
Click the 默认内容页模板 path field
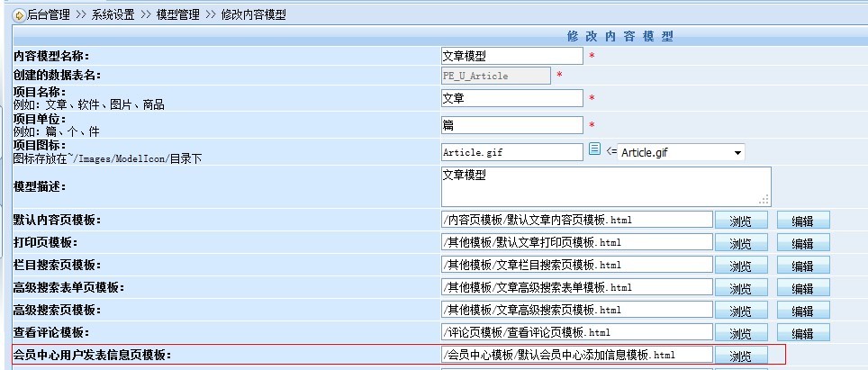[576, 220]
